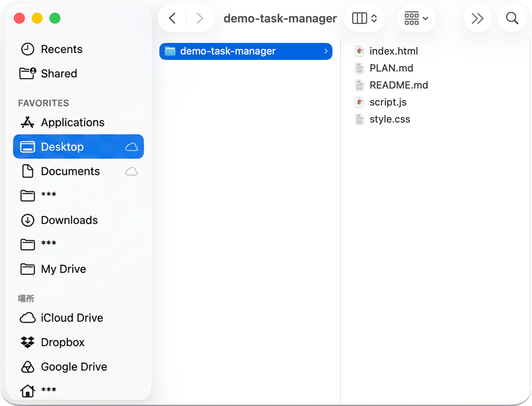Go back with the left chevron button

[172, 18]
